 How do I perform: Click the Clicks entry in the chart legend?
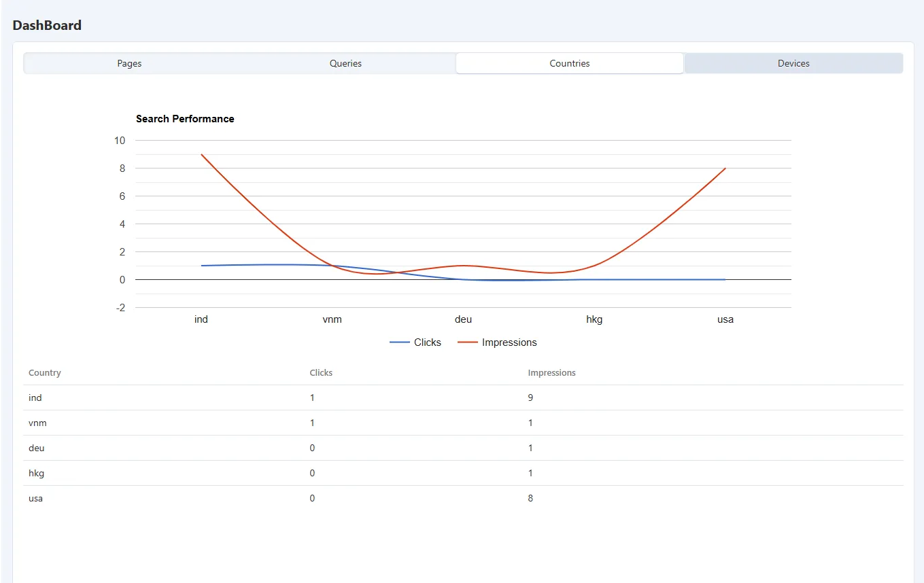click(415, 342)
